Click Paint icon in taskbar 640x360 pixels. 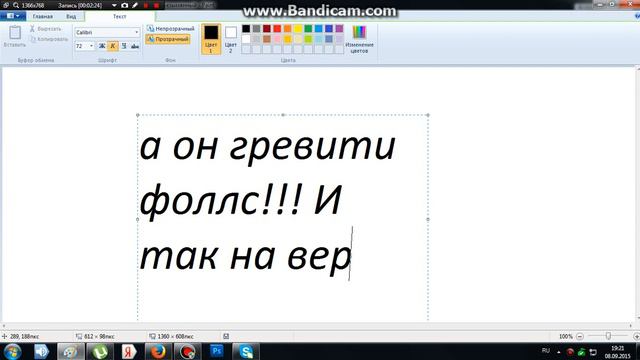tap(71, 351)
